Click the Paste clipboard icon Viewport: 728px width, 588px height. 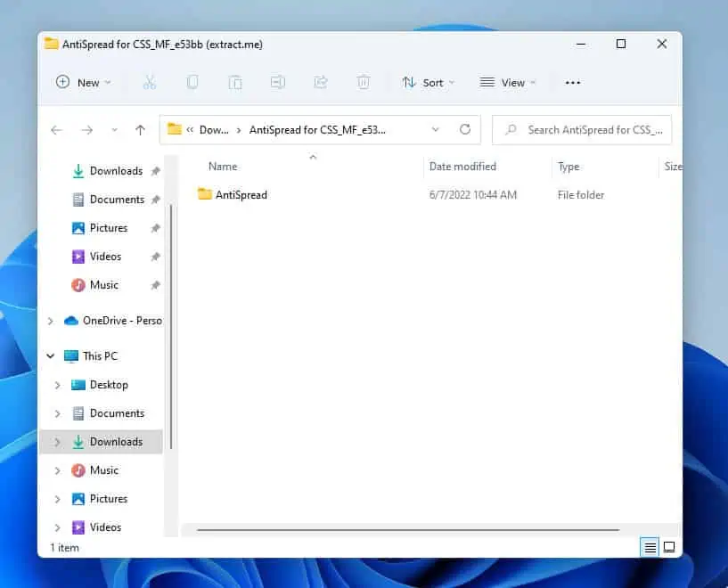point(235,83)
